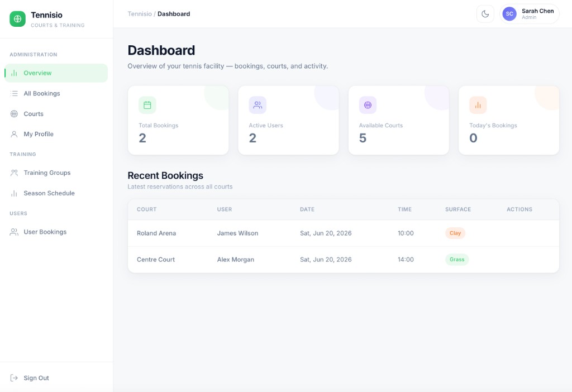Click the Training Groups people icon
572x392 pixels.
pos(14,173)
